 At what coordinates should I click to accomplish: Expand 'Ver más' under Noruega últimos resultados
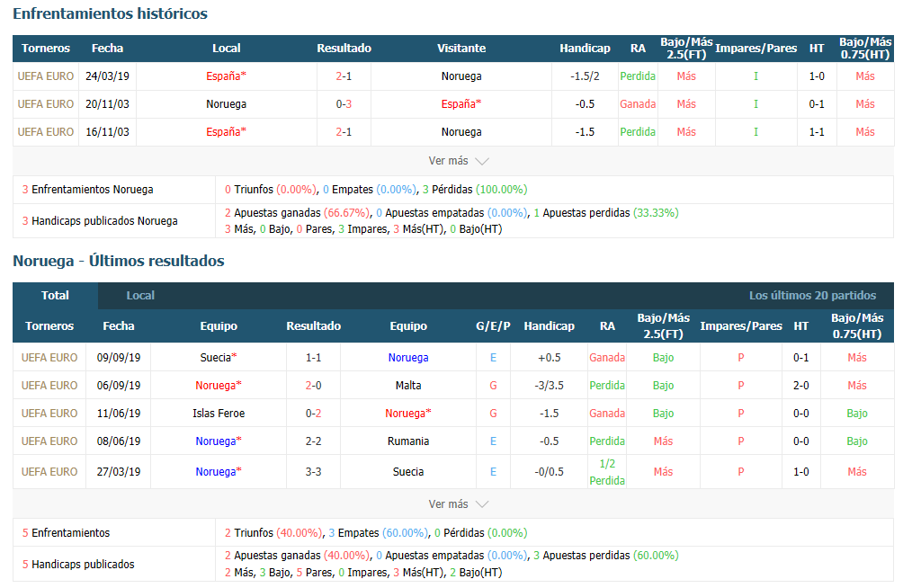pos(459,503)
